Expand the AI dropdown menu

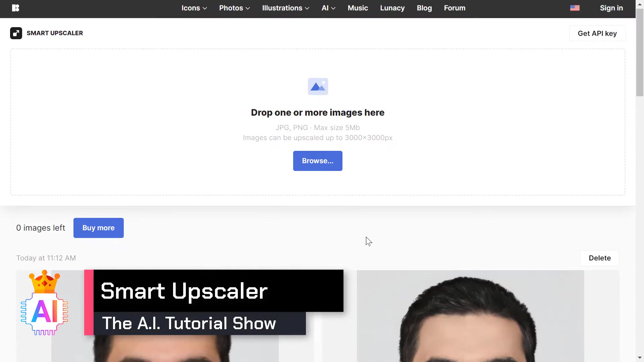point(328,8)
